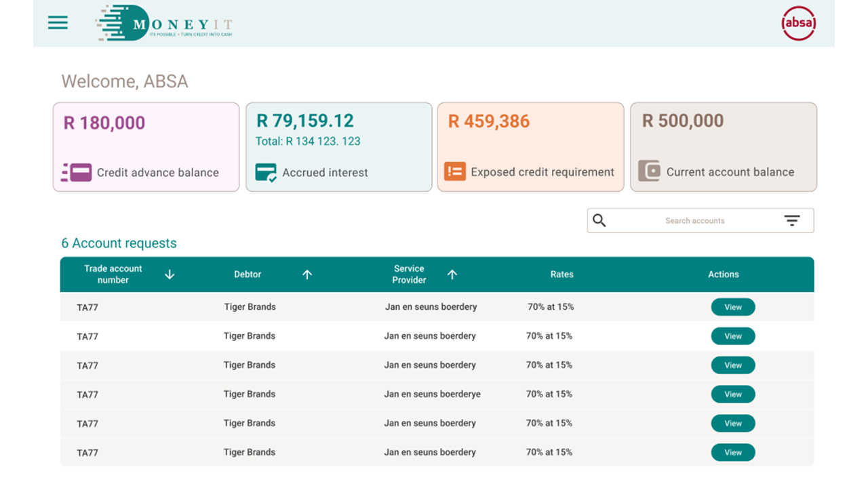868x488 pixels.
Task: Select the search magnifier icon
Action: [599, 220]
